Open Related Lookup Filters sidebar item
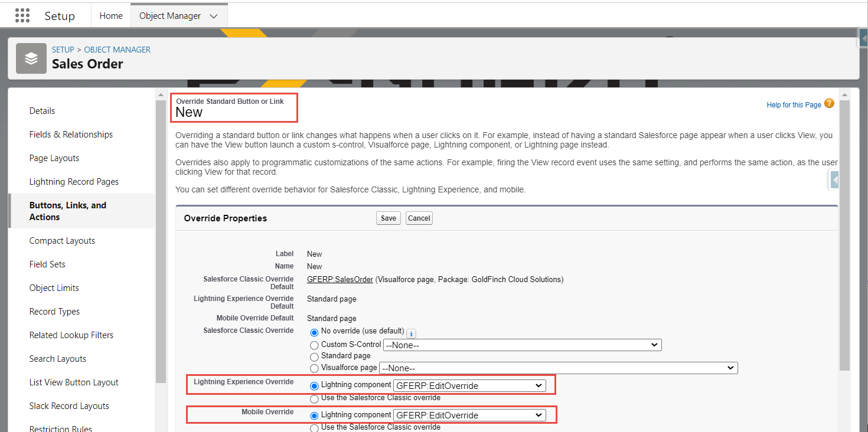This screenshot has width=868, height=432. click(71, 335)
